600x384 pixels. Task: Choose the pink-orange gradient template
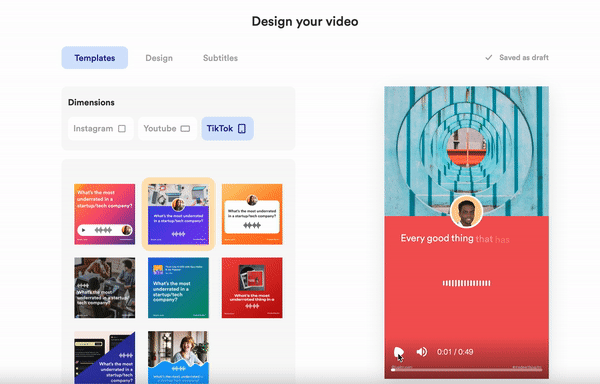104,214
